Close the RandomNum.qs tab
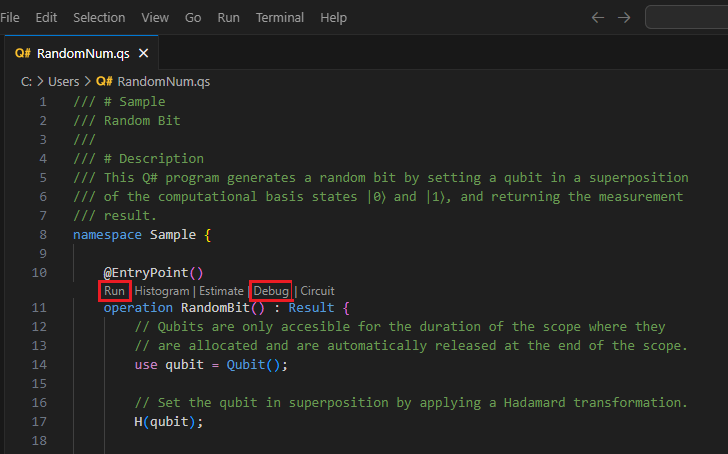Image resolution: width=728 pixels, height=454 pixels. point(143,53)
